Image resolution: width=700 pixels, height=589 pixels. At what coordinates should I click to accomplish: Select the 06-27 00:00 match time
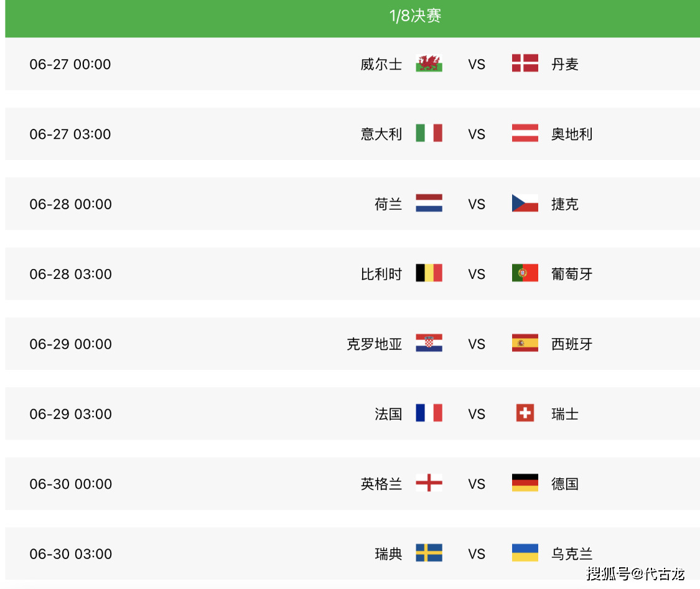tap(70, 64)
